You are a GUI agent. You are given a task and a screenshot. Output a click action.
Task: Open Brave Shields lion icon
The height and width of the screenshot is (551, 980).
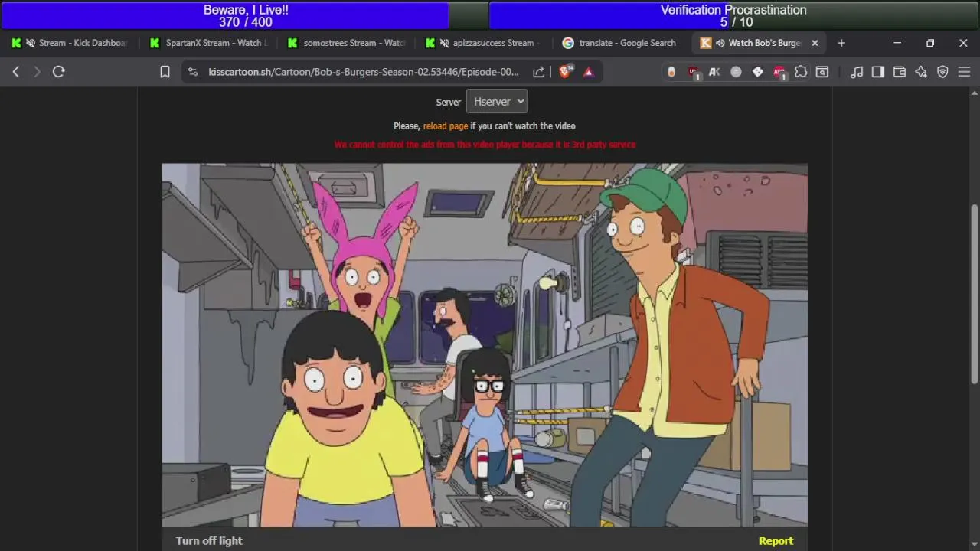[x=566, y=71]
